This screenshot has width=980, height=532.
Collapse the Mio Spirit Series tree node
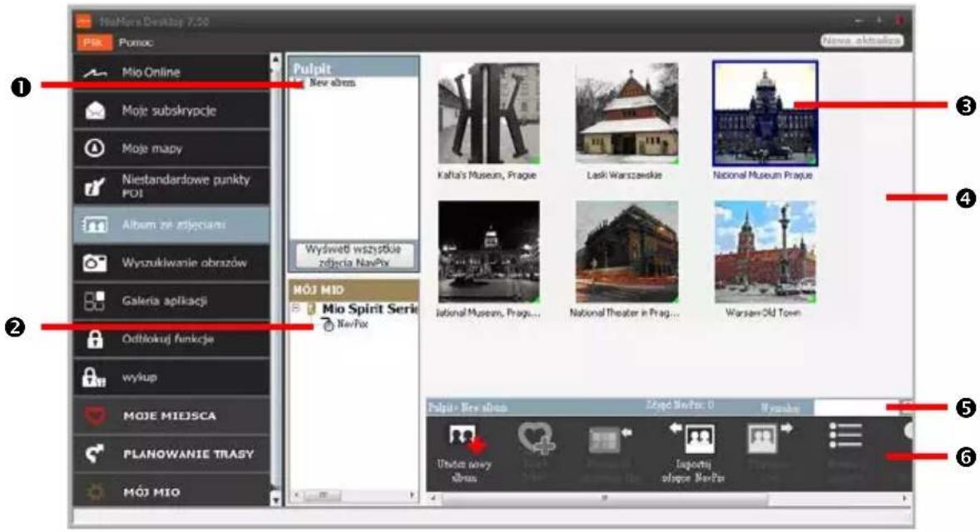(296, 308)
